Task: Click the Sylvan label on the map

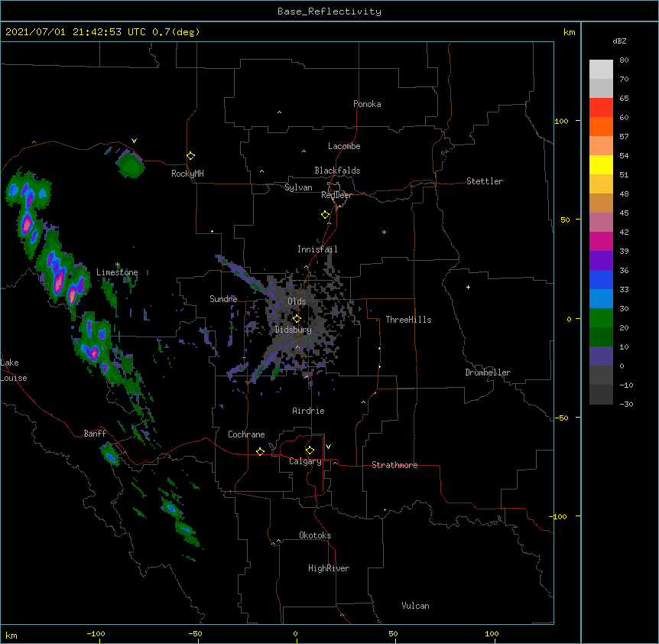Action: [x=298, y=187]
